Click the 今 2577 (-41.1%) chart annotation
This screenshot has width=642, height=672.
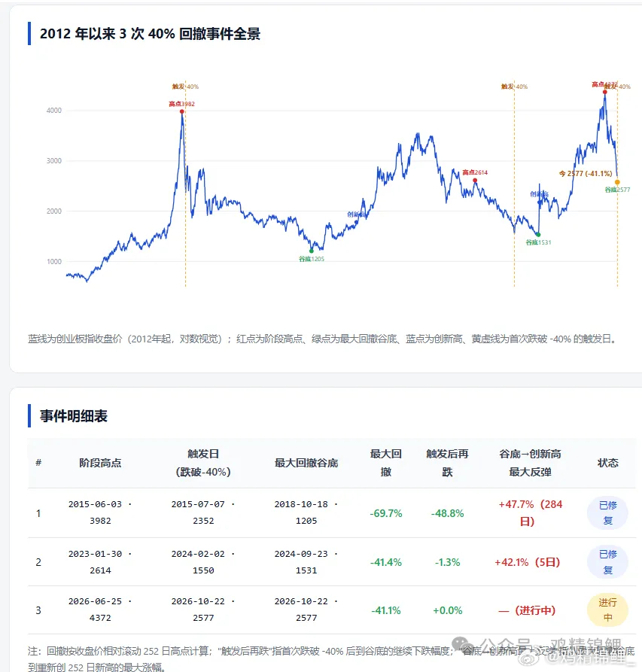coord(586,174)
